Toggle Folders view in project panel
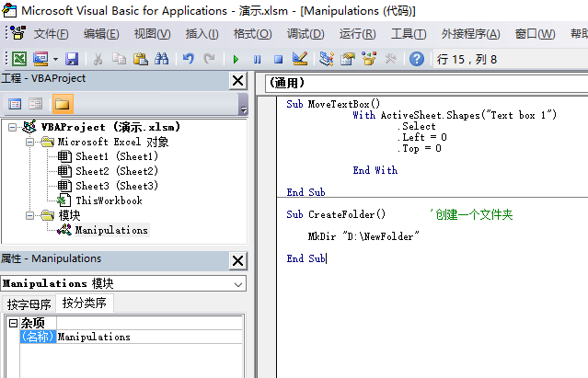 (x=63, y=104)
